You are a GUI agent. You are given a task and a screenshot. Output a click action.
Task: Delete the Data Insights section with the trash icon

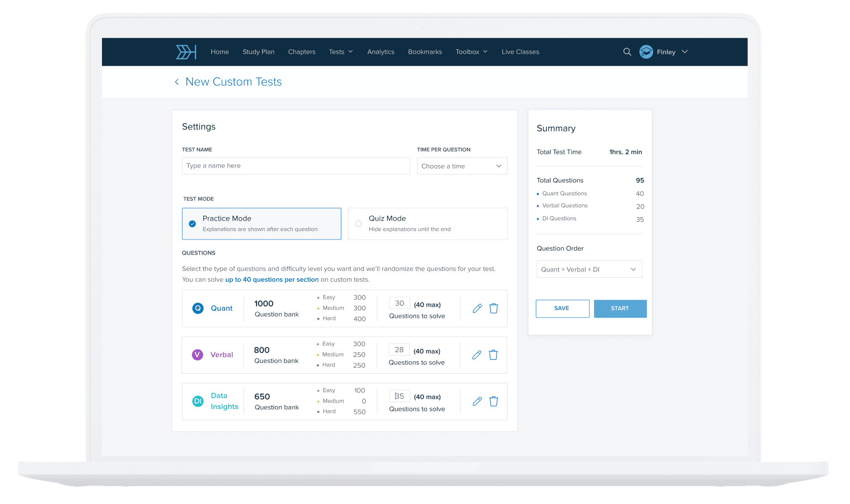point(494,401)
